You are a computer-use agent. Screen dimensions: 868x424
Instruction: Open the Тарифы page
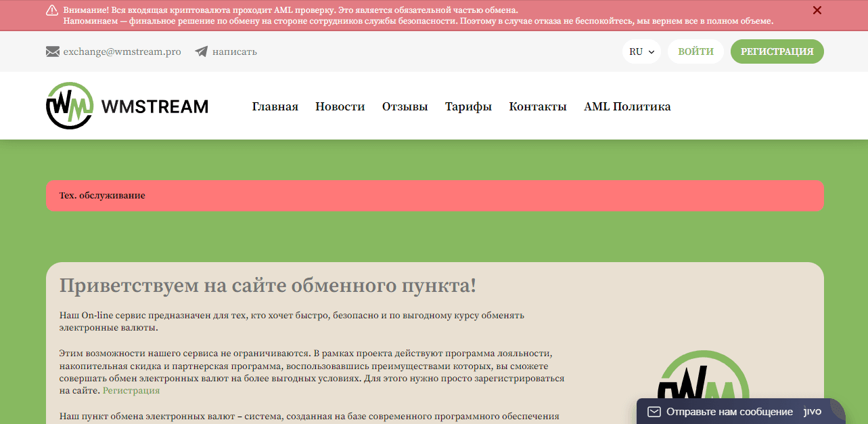pos(468,106)
